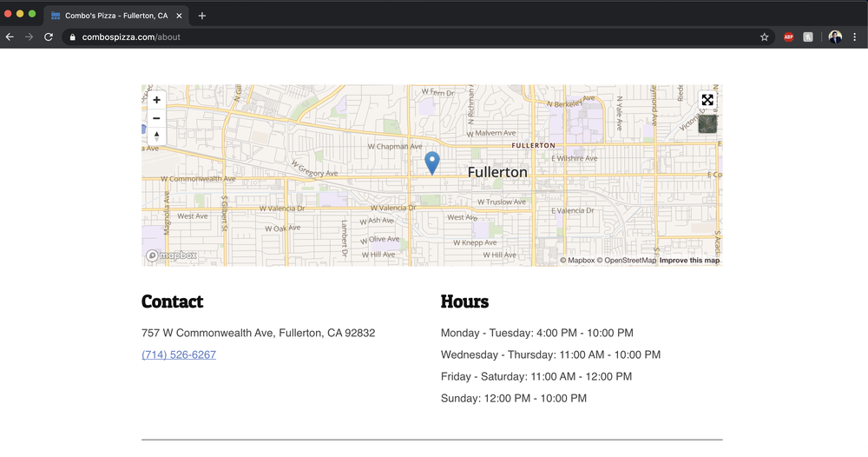Reload the current page
Viewport: 868px width, 457px height.
[x=49, y=37]
